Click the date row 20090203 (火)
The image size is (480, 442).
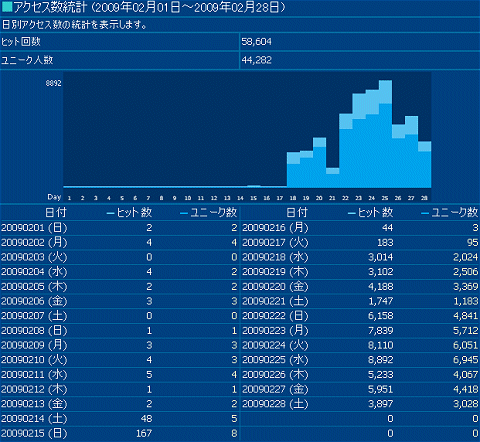pyautogui.click(x=34, y=257)
